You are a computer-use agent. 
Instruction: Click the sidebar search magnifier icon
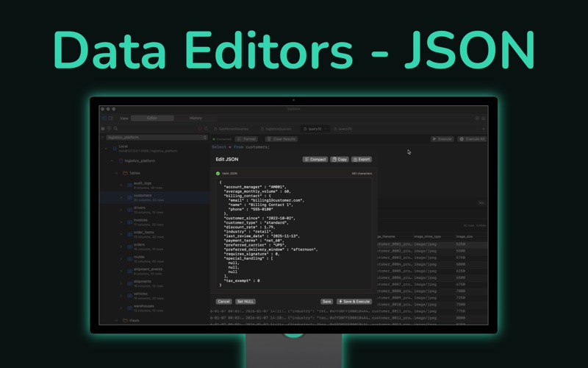(115, 128)
